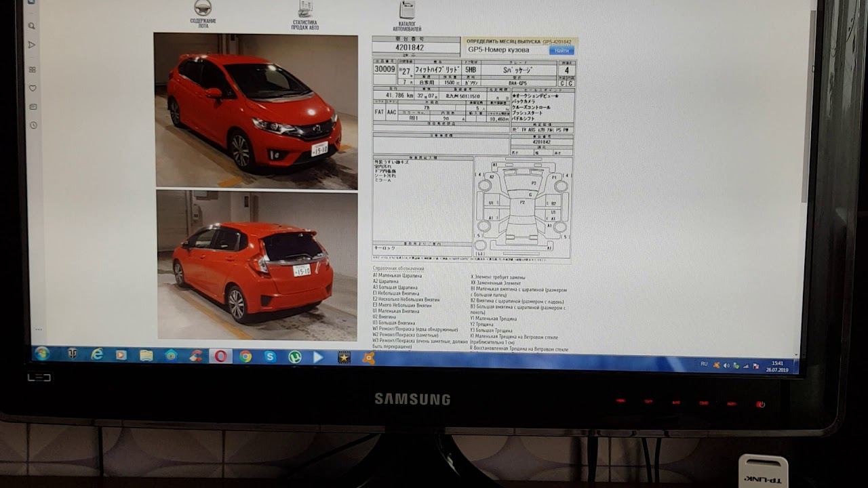Open Opera sidebar speed dial grid icon
868x488 pixels.
pos(32,69)
